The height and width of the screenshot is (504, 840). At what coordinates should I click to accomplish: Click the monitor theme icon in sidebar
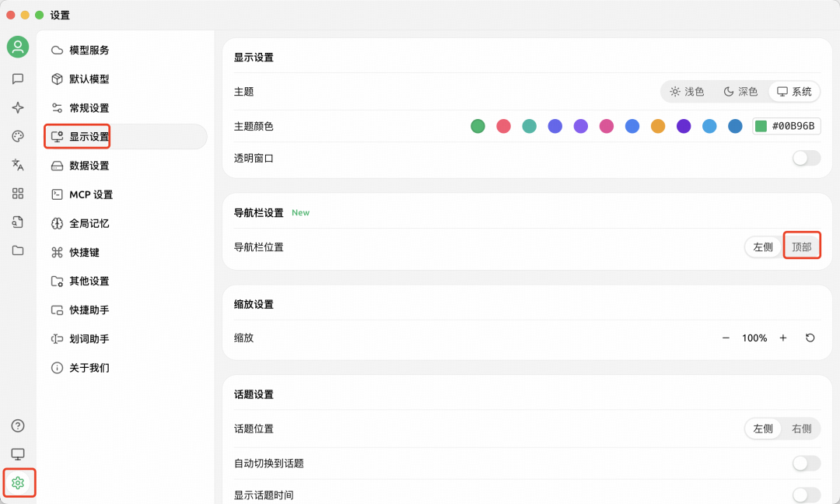tap(18, 454)
